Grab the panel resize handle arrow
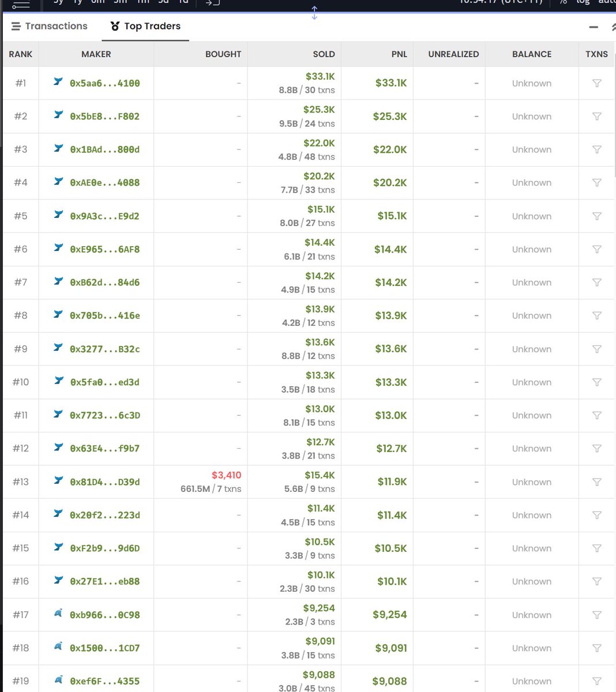616x692 pixels. (314, 13)
